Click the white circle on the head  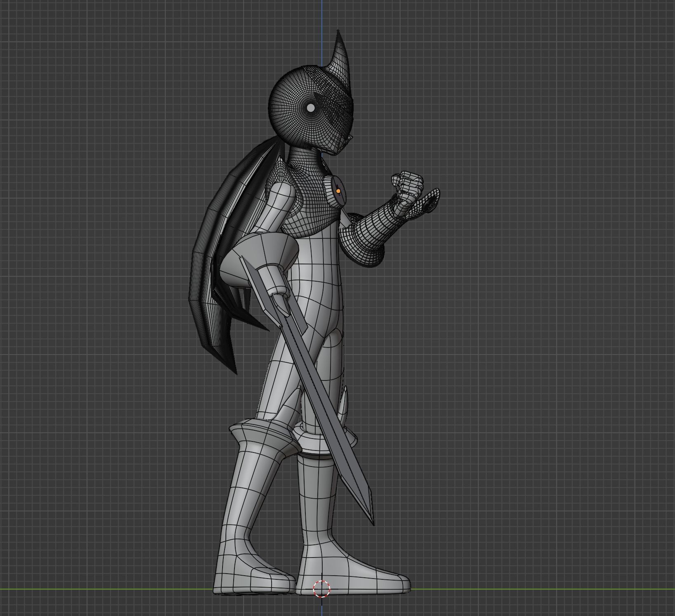[311, 108]
